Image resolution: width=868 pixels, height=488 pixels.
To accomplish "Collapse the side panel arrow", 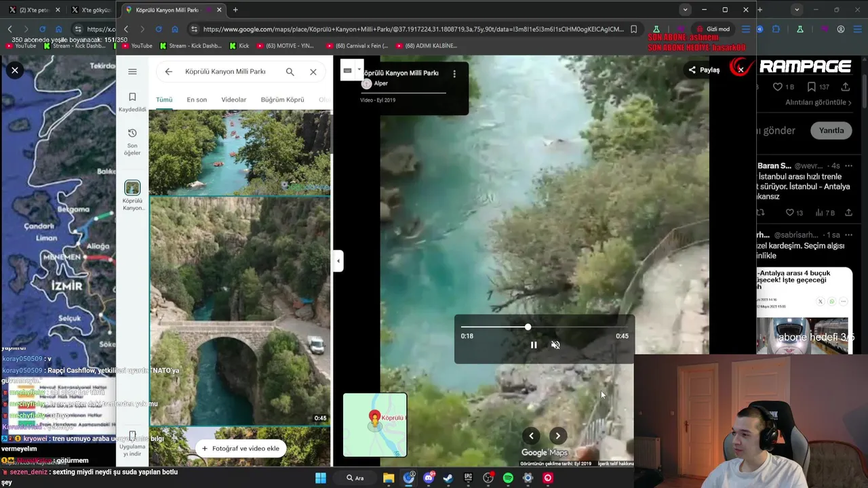I will 338,261.
